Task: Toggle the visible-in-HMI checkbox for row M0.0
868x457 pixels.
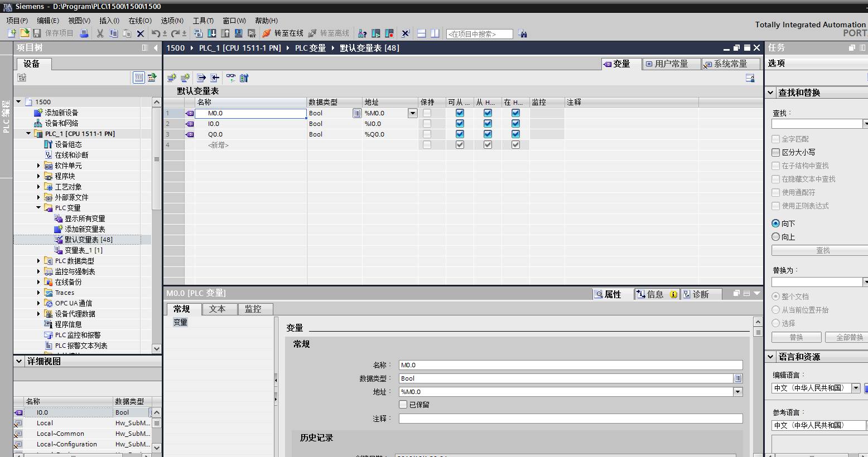Action: tap(515, 113)
